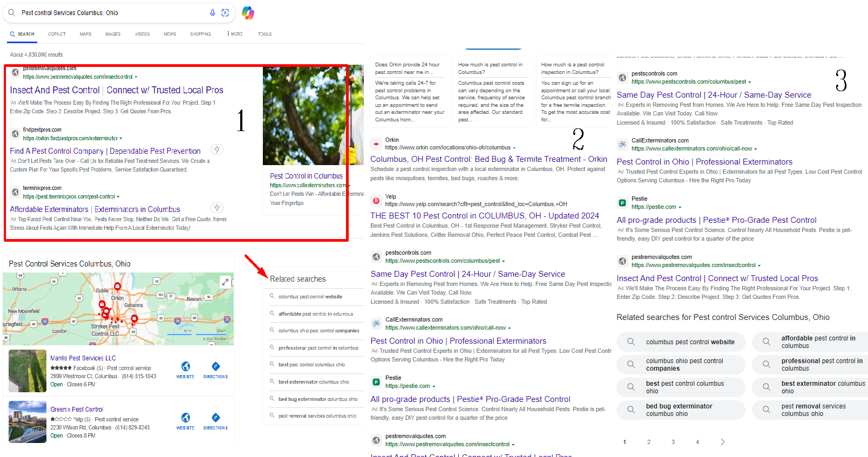868x457 pixels.
Task: Click CallExterminators favicon in right column
Action: (622, 145)
